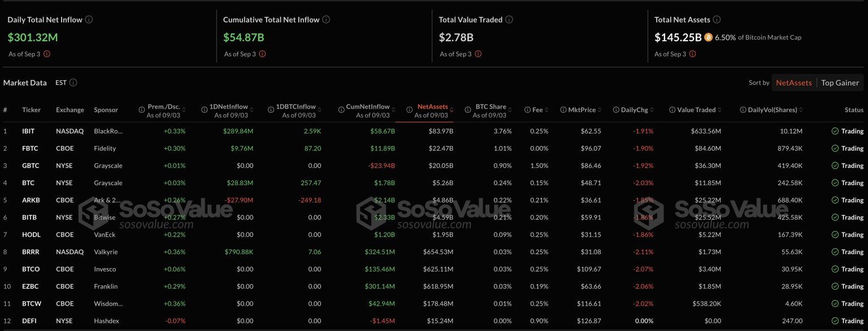This screenshot has height=331, width=868.
Task: Click the Bitcoin icon next to Total Net Assets
Action: 708,37
